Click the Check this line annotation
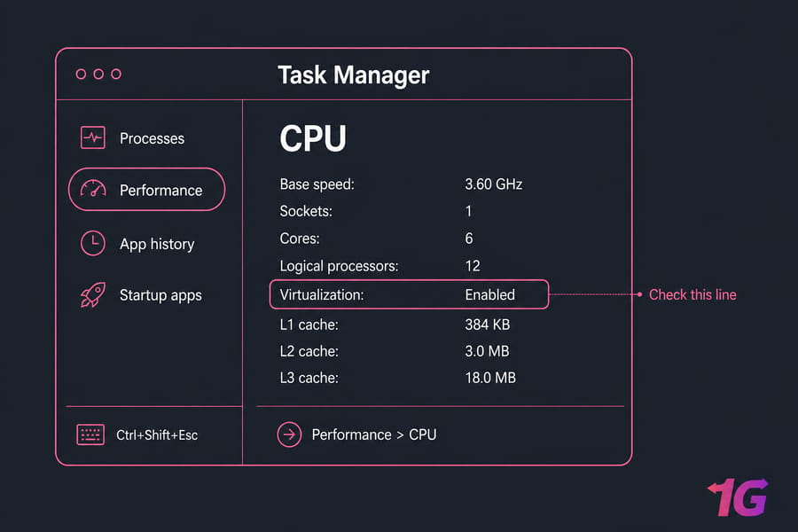Viewport: 798px width, 532px height. click(x=692, y=294)
